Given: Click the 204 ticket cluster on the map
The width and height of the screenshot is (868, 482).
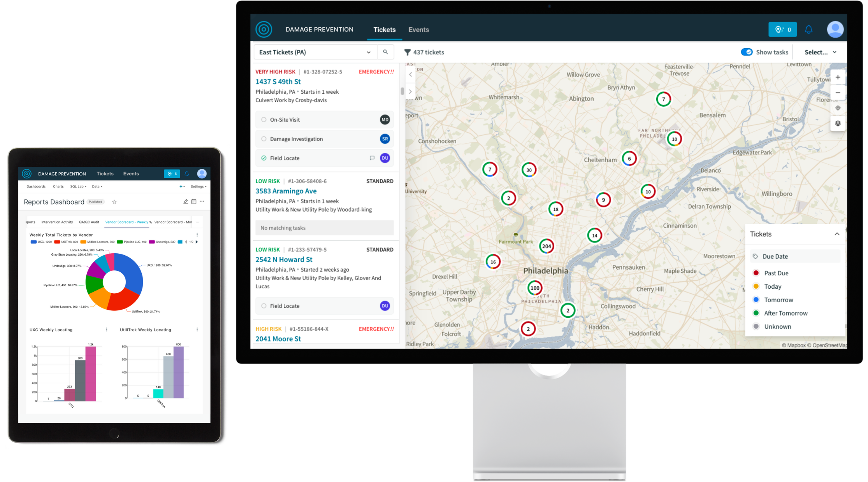Looking at the screenshot, I should coord(546,246).
